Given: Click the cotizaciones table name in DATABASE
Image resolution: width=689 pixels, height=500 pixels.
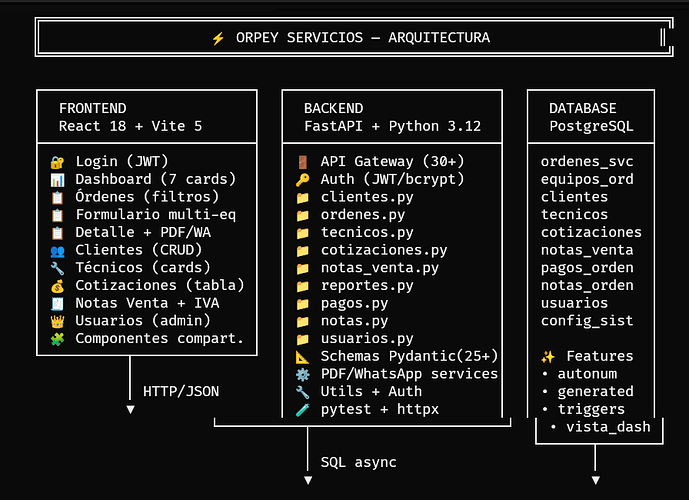Looking at the screenshot, I should pyautogui.click(x=591, y=232).
